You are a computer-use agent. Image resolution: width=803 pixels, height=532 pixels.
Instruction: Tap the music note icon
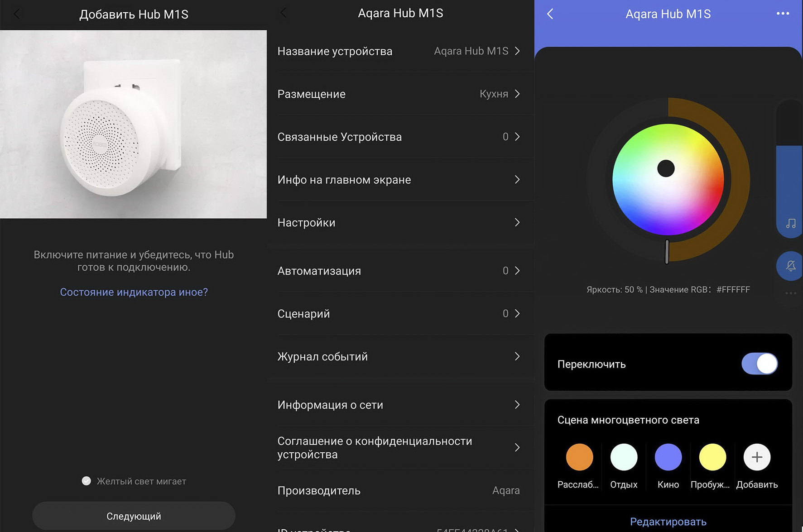(791, 223)
